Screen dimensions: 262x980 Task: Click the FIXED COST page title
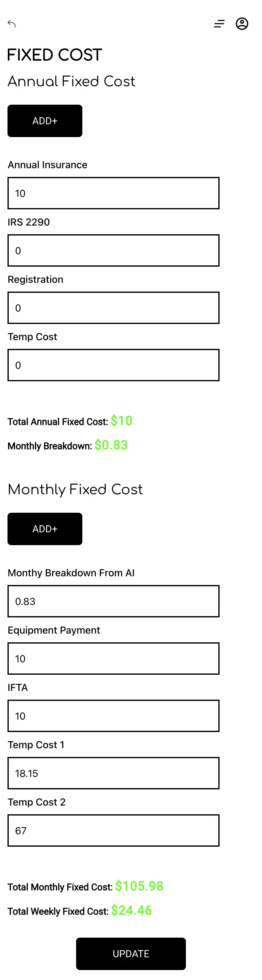[x=55, y=55]
